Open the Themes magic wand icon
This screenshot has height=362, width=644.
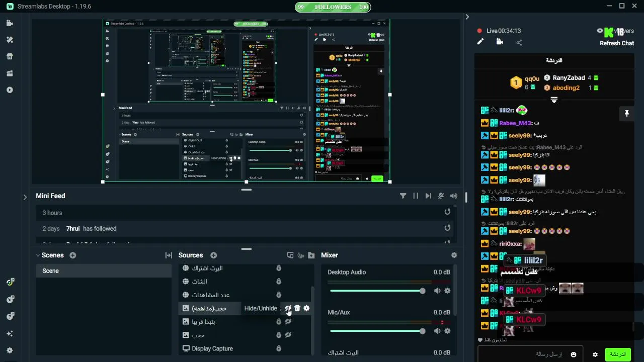click(10, 40)
